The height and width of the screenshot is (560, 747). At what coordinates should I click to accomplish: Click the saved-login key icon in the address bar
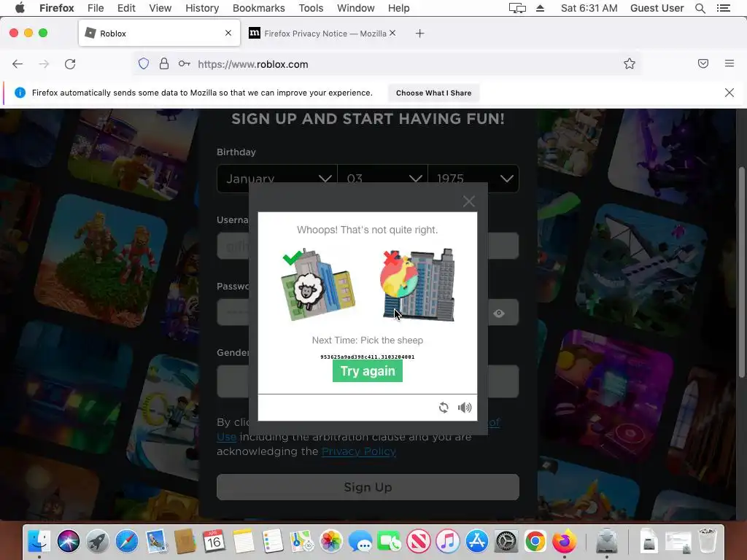(x=185, y=64)
